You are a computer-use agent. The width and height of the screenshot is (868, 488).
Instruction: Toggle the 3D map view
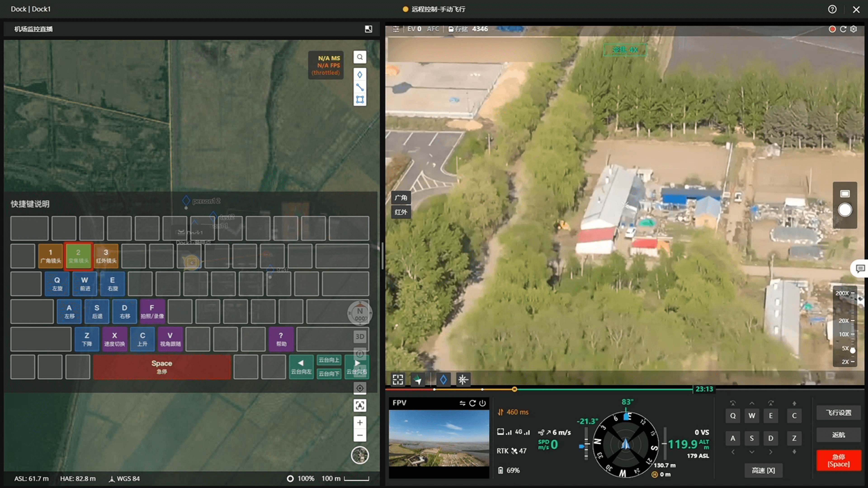pyautogui.click(x=360, y=336)
